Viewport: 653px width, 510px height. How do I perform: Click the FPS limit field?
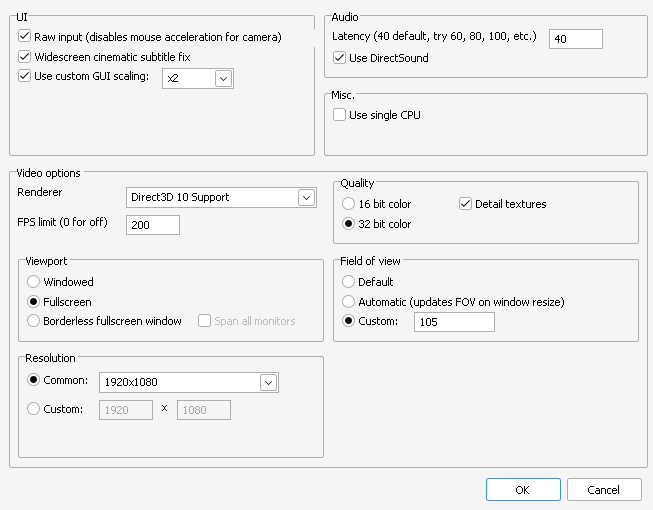pos(153,225)
